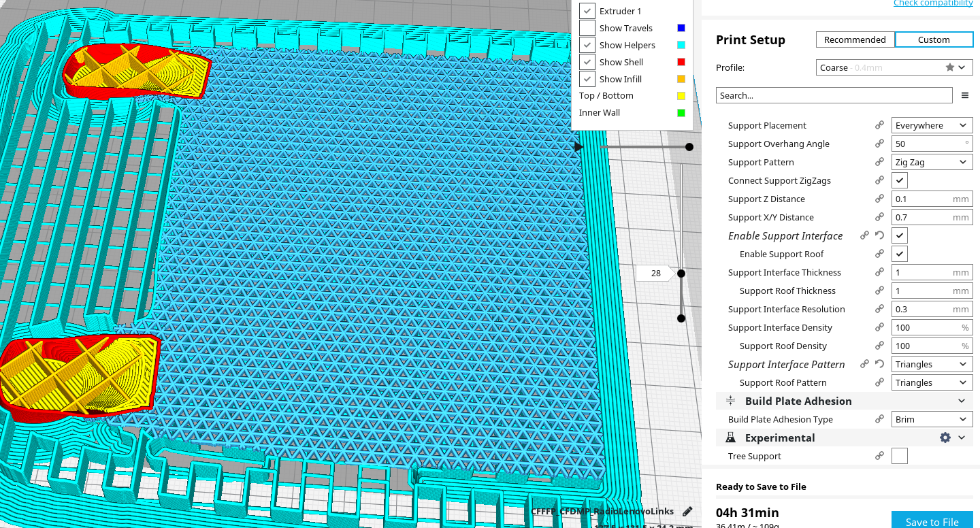This screenshot has height=528, width=980.
Task: Click the blue Show Travels color swatch
Action: pyautogui.click(x=681, y=28)
